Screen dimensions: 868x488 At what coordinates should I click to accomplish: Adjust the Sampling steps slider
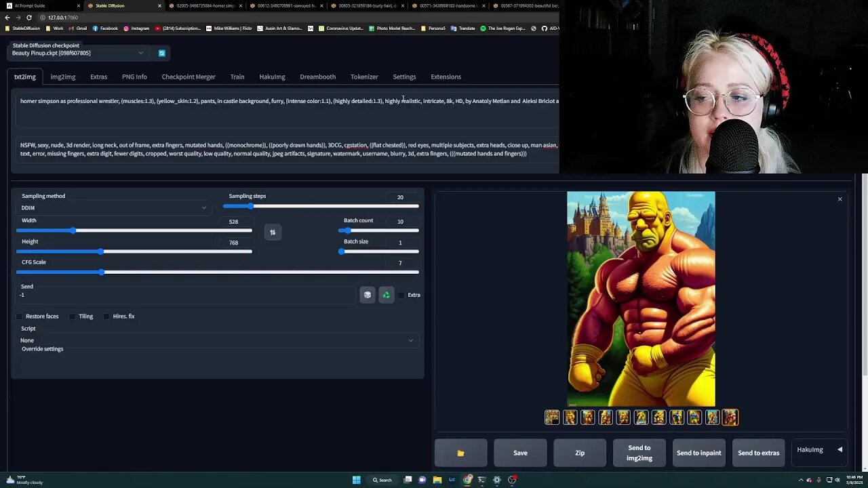point(321,206)
